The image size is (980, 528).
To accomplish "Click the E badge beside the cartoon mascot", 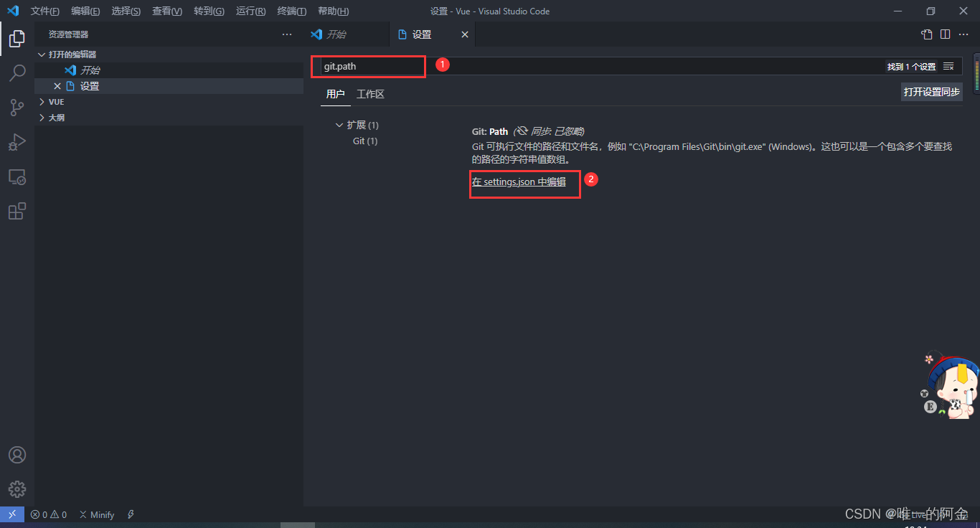I will 930,407.
